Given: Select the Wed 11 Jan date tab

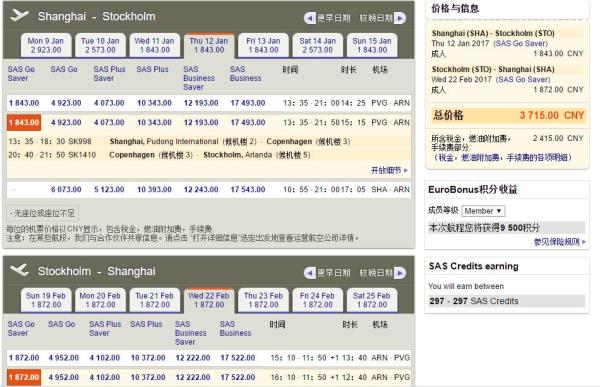Looking at the screenshot, I should pyautogui.click(x=154, y=46).
